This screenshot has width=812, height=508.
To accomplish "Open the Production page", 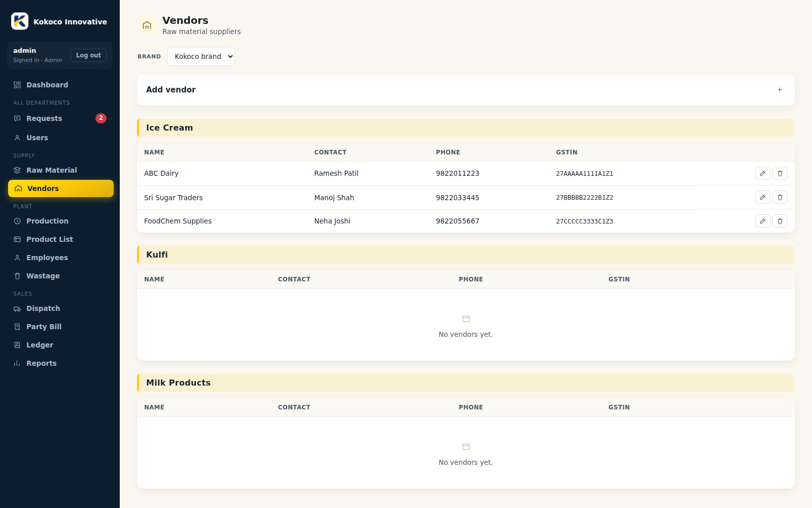I will point(60,221).
